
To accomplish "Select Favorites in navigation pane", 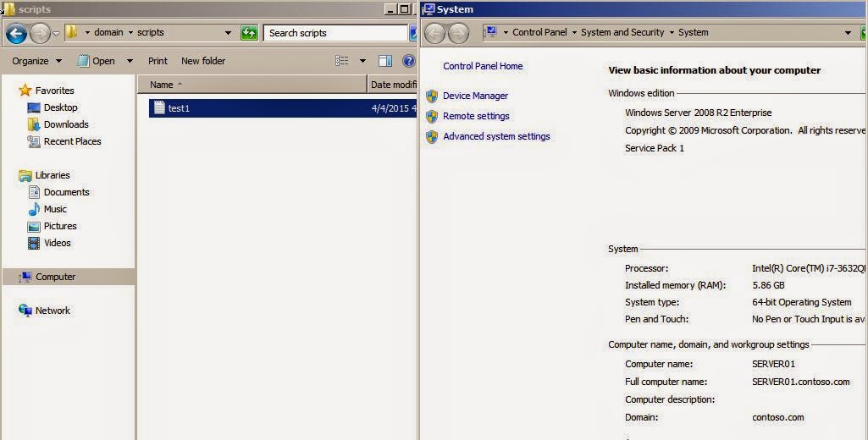I will pyautogui.click(x=54, y=91).
